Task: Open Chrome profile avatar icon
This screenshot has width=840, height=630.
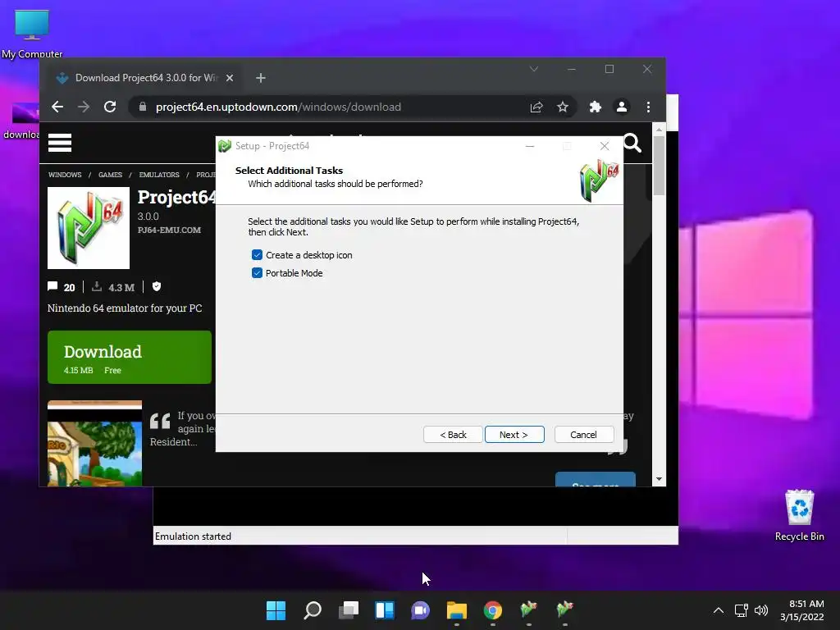Action: [622, 107]
